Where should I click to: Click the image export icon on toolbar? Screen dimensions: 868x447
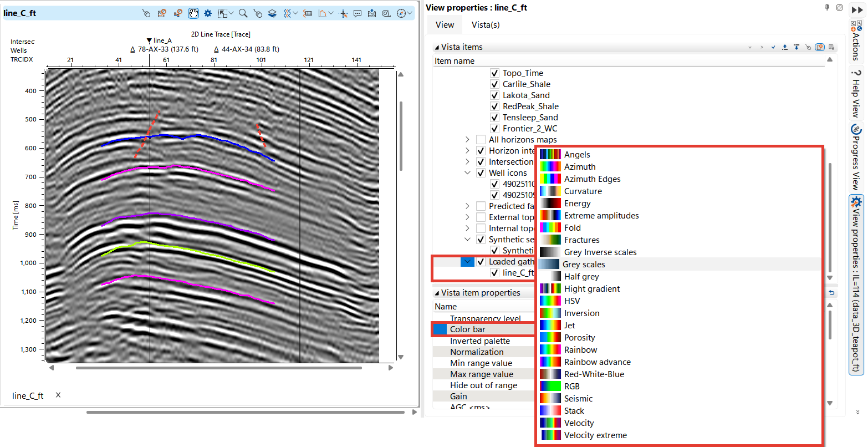372,12
